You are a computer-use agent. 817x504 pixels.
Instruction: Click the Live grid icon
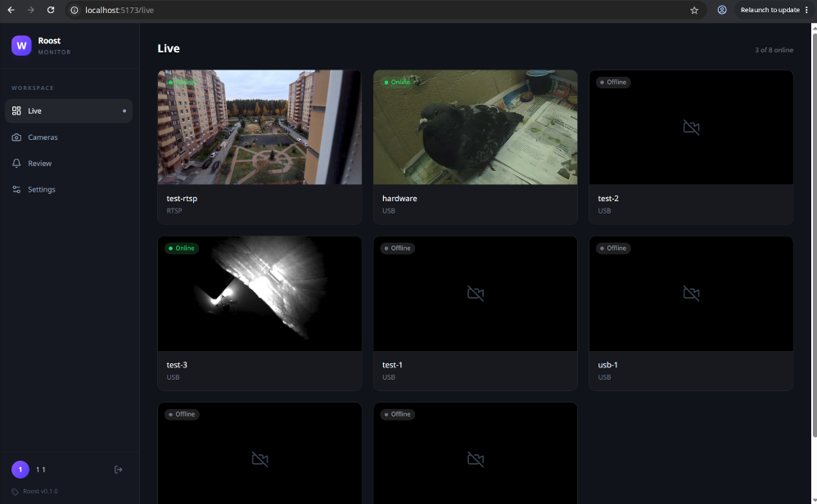16,111
